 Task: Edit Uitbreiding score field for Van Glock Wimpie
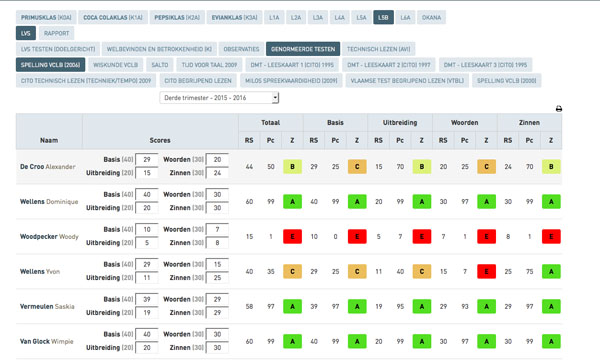tap(147, 347)
